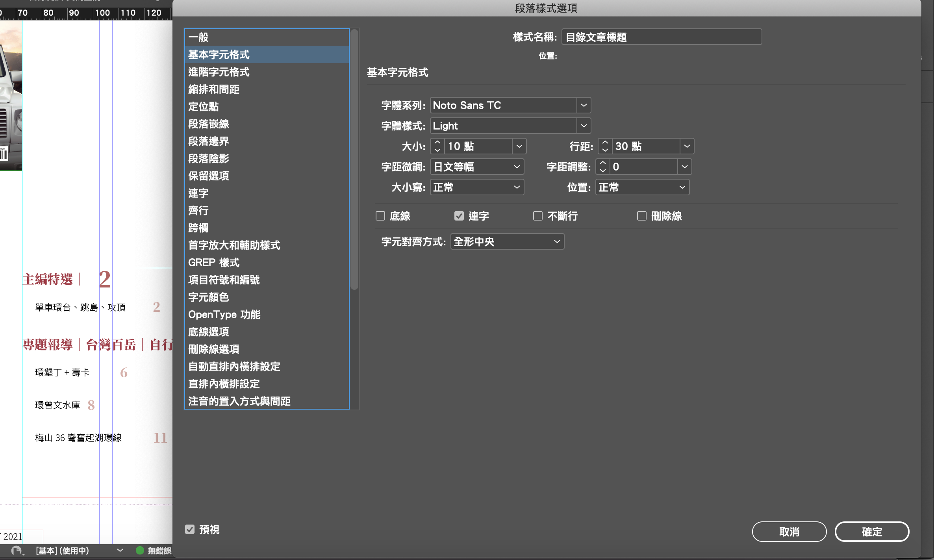934x560 pixels.
Task: Toggle the 連字 ligatures checkbox
Action: pos(459,216)
